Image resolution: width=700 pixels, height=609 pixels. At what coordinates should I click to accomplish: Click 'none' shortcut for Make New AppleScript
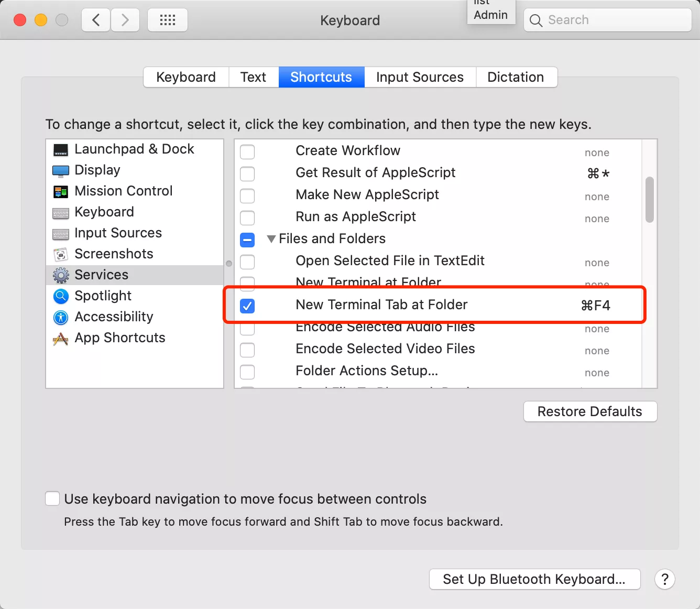click(597, 197)
